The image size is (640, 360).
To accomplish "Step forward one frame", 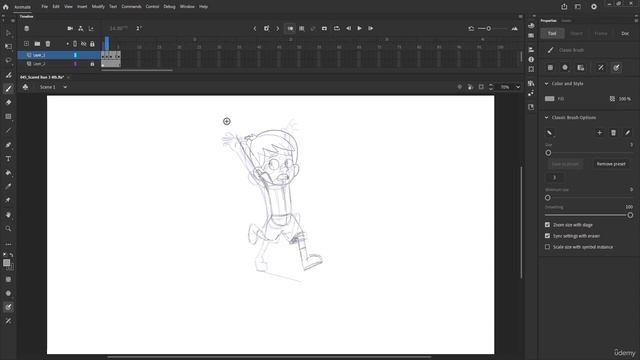I will click(371, 29).
